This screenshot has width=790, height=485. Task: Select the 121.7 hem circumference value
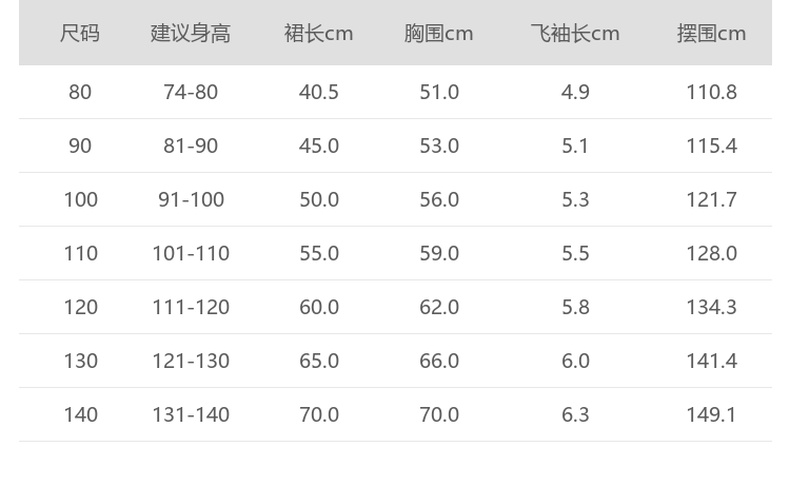coord(711,200)
